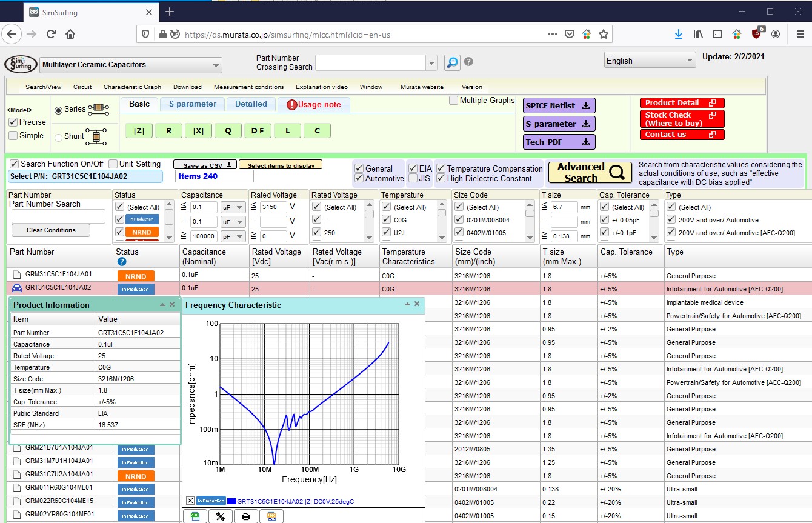Click the rated voltage 3150 upper limit field

tap(273, 207)
